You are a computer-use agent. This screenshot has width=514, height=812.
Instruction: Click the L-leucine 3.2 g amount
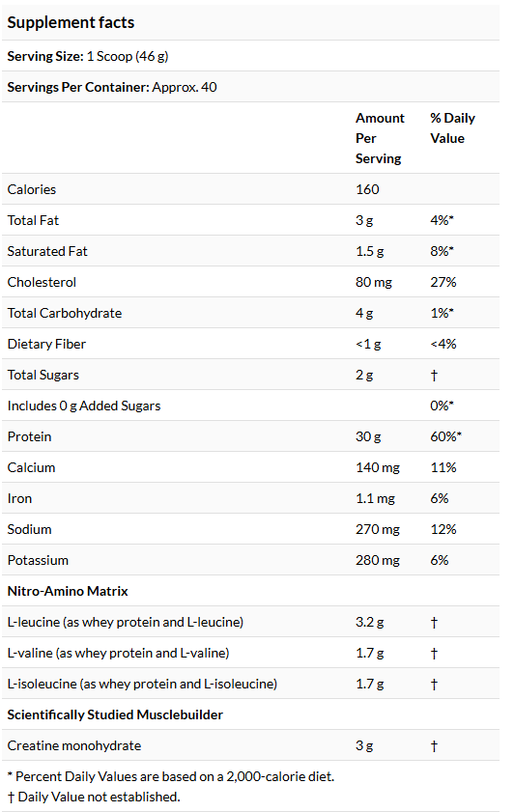coord(369,622)
